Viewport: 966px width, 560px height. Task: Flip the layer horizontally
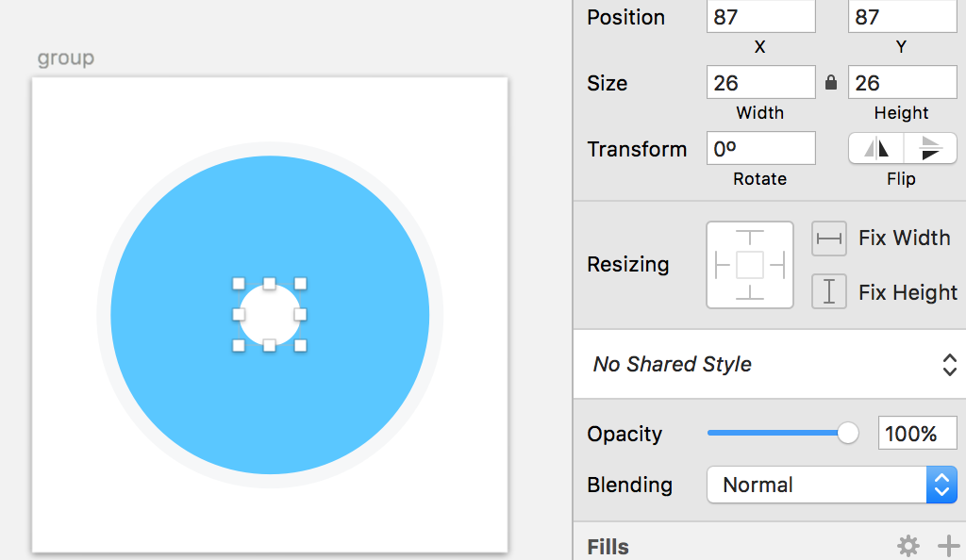tap(876, 149)
